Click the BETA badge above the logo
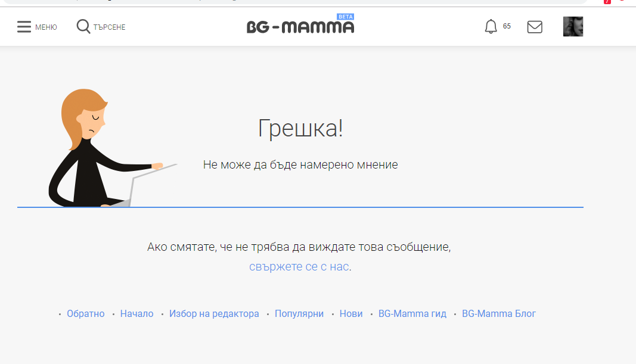 click(346, 17)
